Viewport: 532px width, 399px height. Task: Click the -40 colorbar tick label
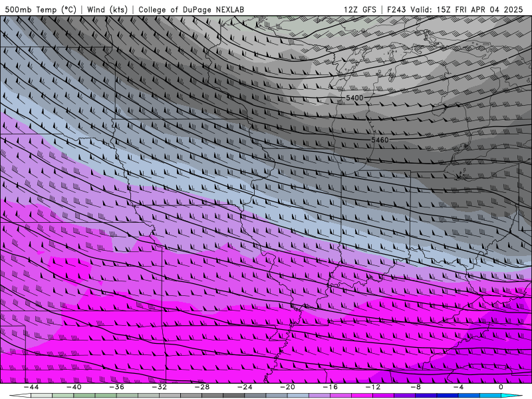74,387
